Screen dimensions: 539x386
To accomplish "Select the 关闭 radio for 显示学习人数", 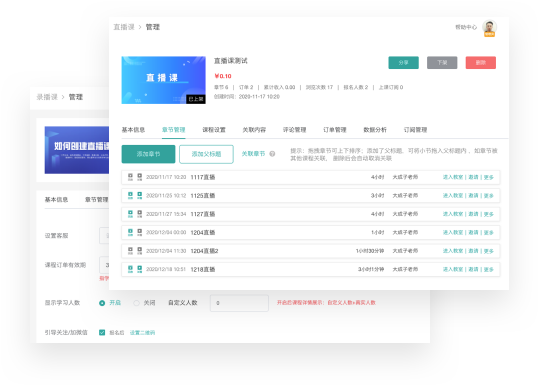I will [136, 303].
